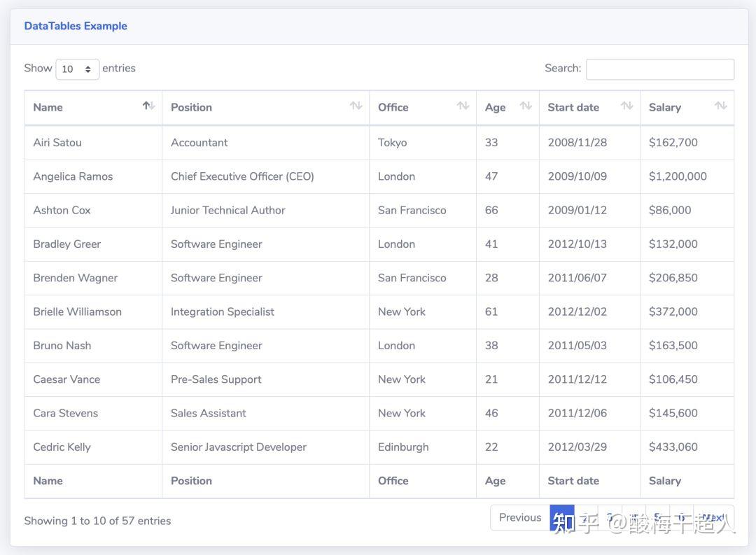
Task: Select the Airi Satou name cell
Action: pos(57,143)
